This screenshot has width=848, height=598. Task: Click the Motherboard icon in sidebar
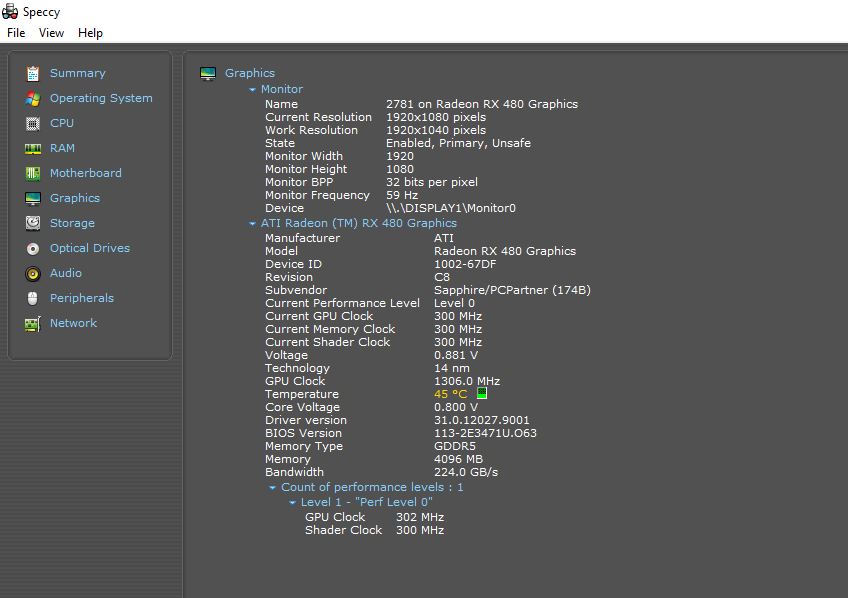tap(33, 173)
